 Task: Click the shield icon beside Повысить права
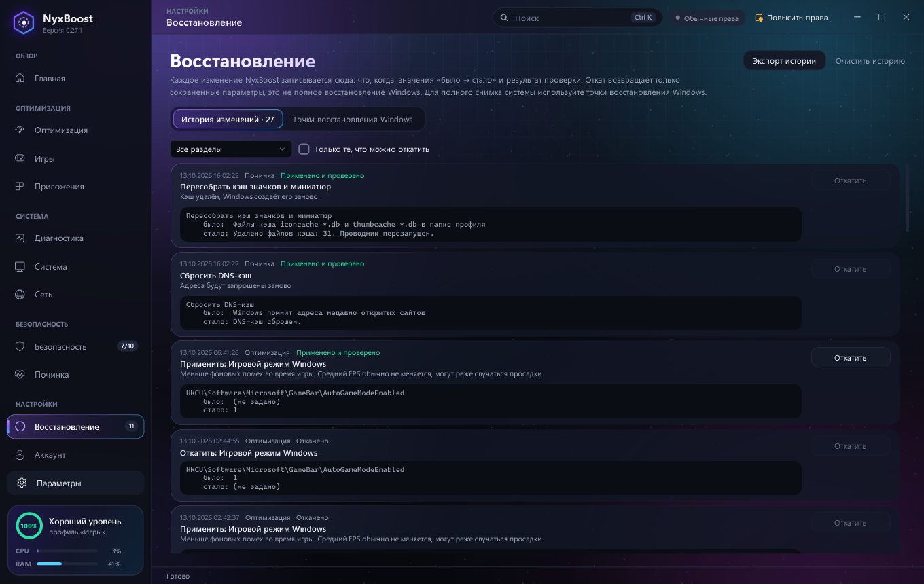(759, 18)
